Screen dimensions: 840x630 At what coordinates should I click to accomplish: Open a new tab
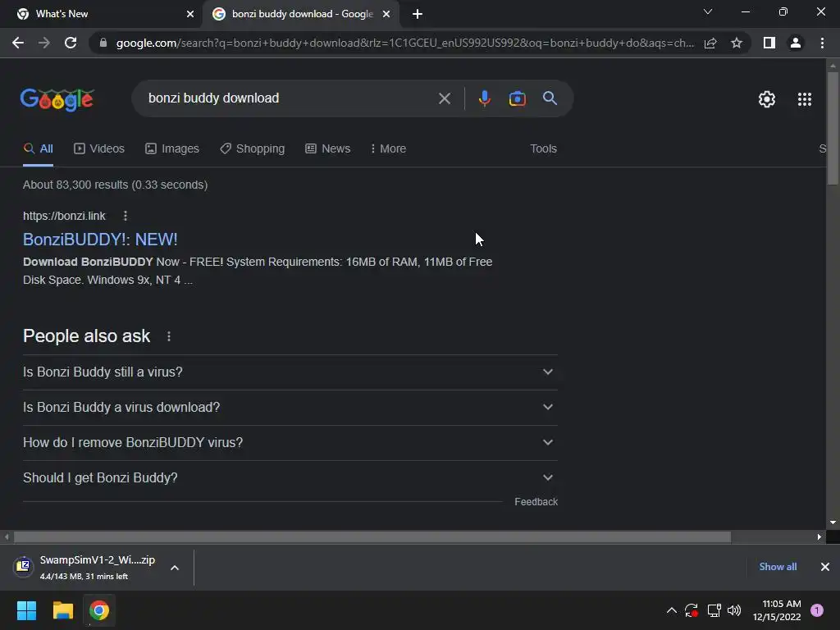418,14
